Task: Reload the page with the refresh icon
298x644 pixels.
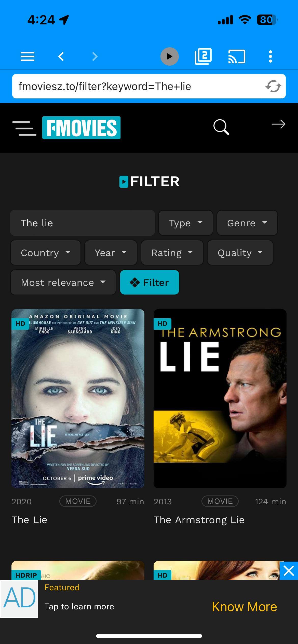Action: (x=273, y=86)
